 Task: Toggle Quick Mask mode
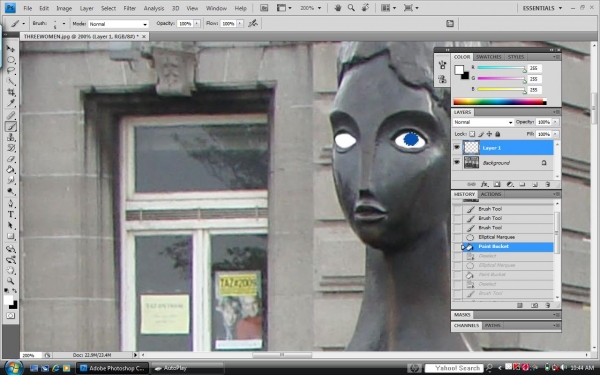(x=10, y=316)
